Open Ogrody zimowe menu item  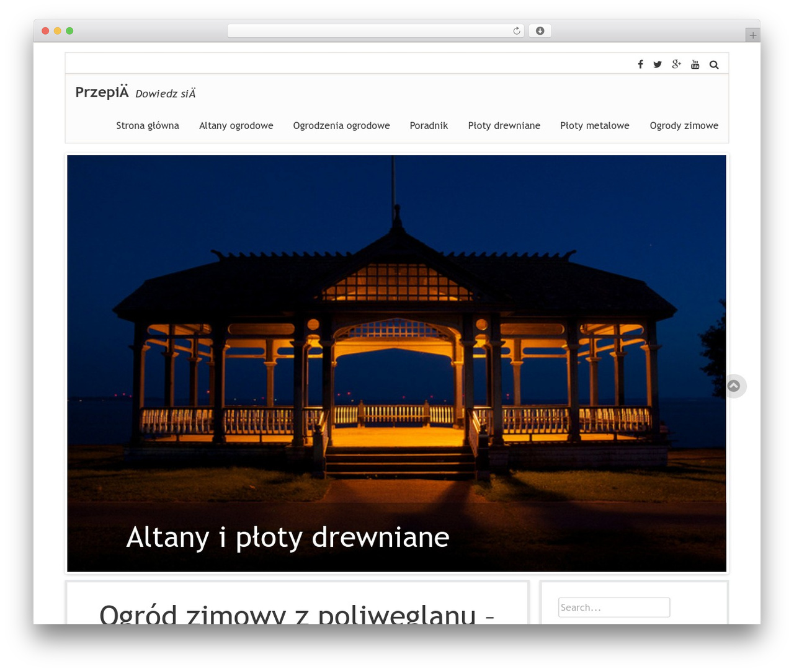coord(684,125)
